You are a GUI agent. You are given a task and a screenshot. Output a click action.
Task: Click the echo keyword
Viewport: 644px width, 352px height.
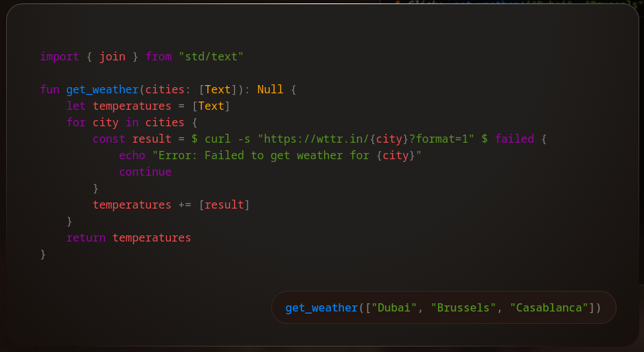[132, 155]
